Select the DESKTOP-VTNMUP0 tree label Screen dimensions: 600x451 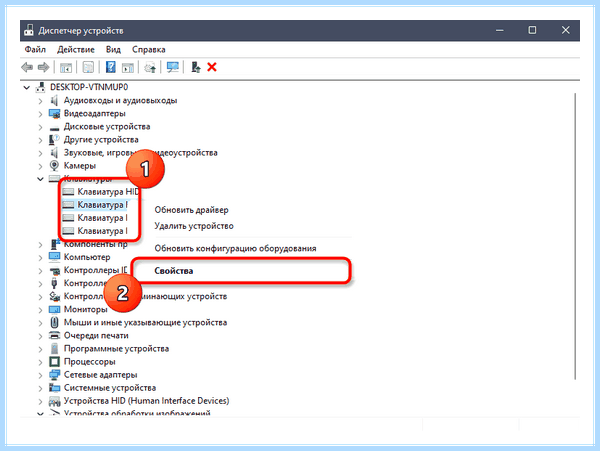tap(89, 87)
